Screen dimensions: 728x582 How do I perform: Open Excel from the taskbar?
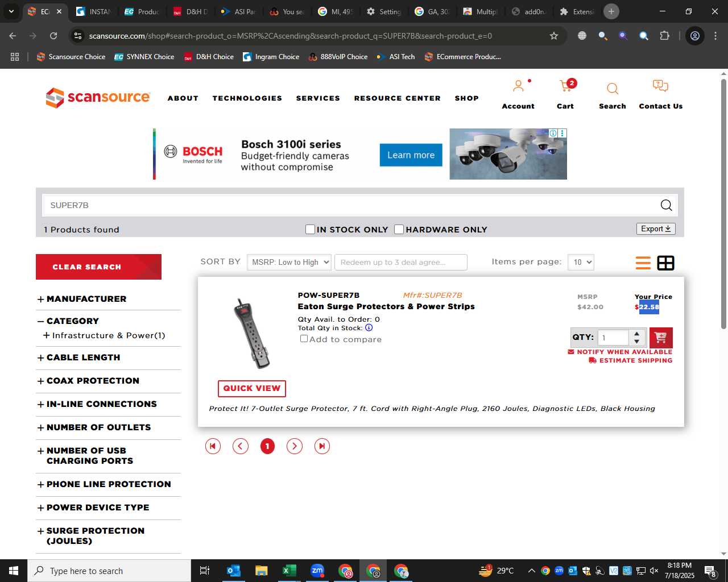click(289, 571)
